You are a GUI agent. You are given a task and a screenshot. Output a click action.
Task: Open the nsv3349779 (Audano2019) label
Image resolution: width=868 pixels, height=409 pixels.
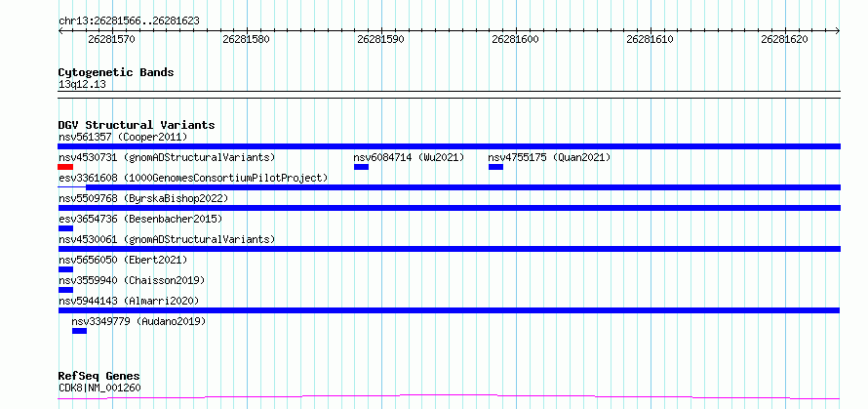tap(138, 321)
